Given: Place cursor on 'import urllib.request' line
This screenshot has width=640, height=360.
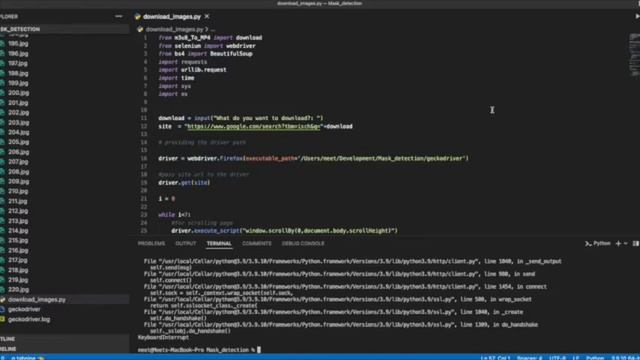Looking at the screenshot, I should (x=192, y=70).
